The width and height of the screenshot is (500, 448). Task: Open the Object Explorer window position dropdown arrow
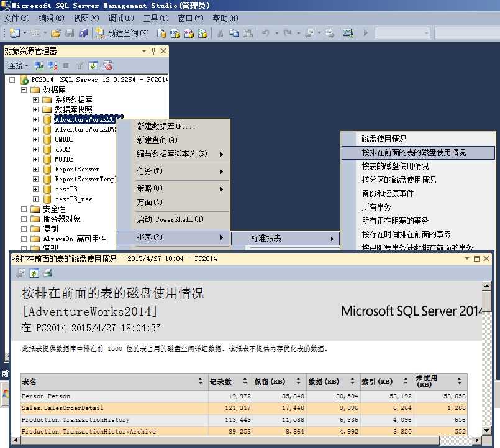tap(144, 51)
